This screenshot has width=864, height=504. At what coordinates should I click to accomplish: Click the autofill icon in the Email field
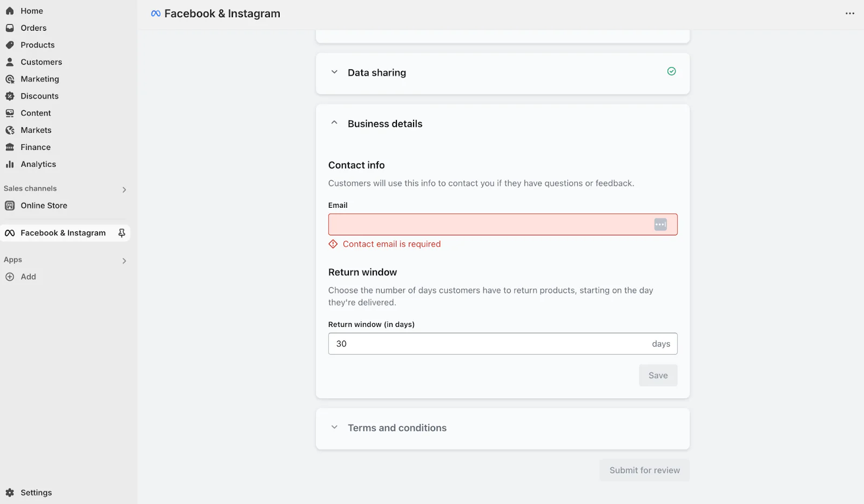(660, 224)
